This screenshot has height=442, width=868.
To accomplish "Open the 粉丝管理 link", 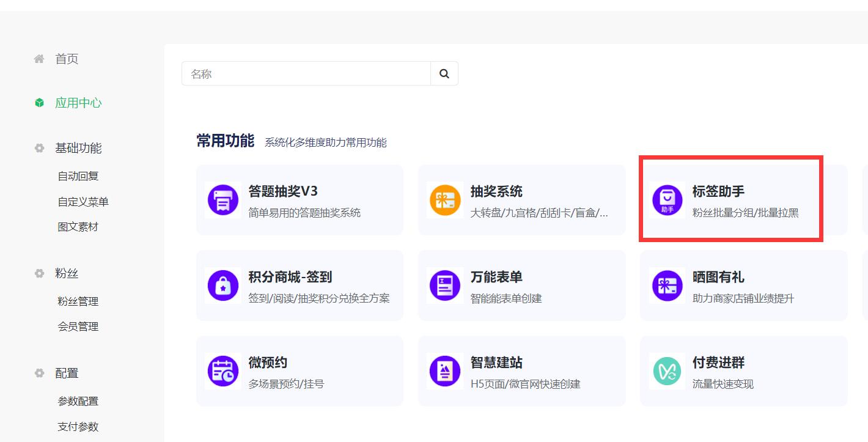I will 78,301.
